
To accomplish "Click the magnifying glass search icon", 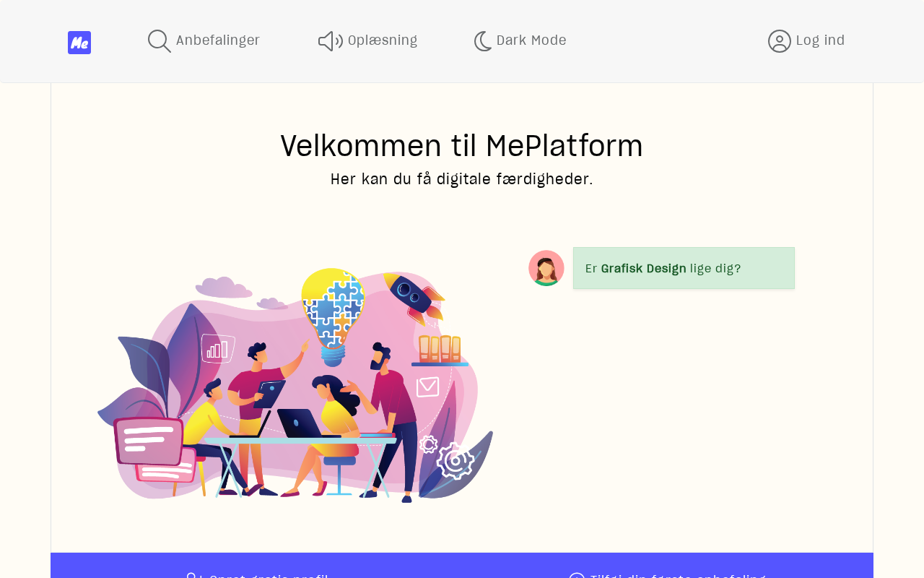I will pyautogui.click(x=160, y=41).
